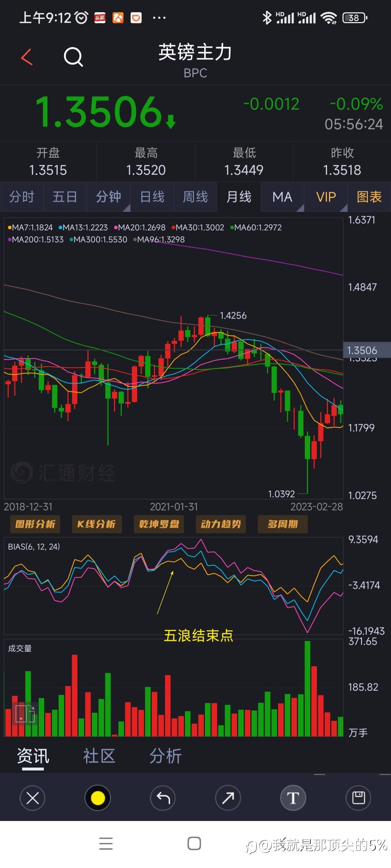This screenshot has width=391, height=868.
Task: Open the 图表 tab
Action: pos(369,197)
